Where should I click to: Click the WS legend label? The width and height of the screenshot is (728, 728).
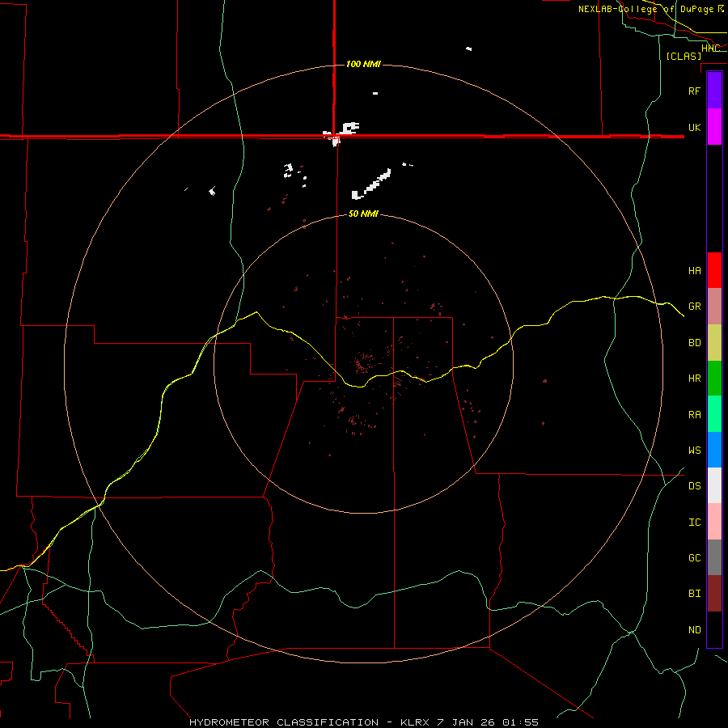(694, 451)
